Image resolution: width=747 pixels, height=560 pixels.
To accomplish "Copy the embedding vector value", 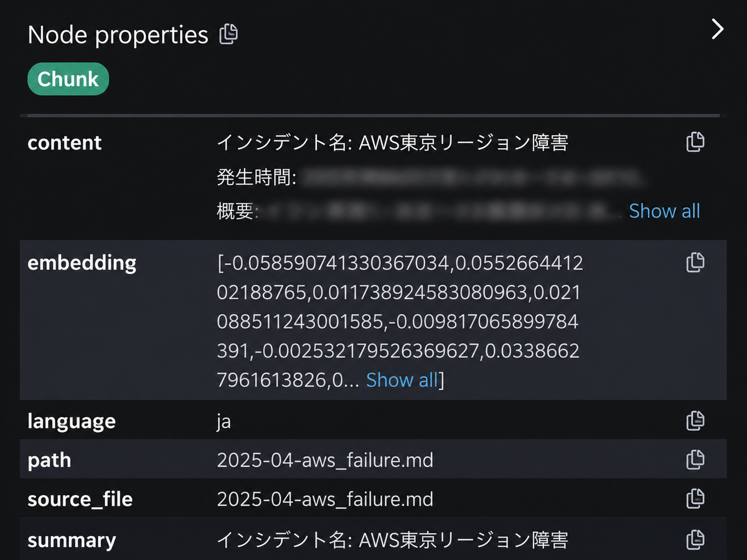I will [x=695, y=262].
